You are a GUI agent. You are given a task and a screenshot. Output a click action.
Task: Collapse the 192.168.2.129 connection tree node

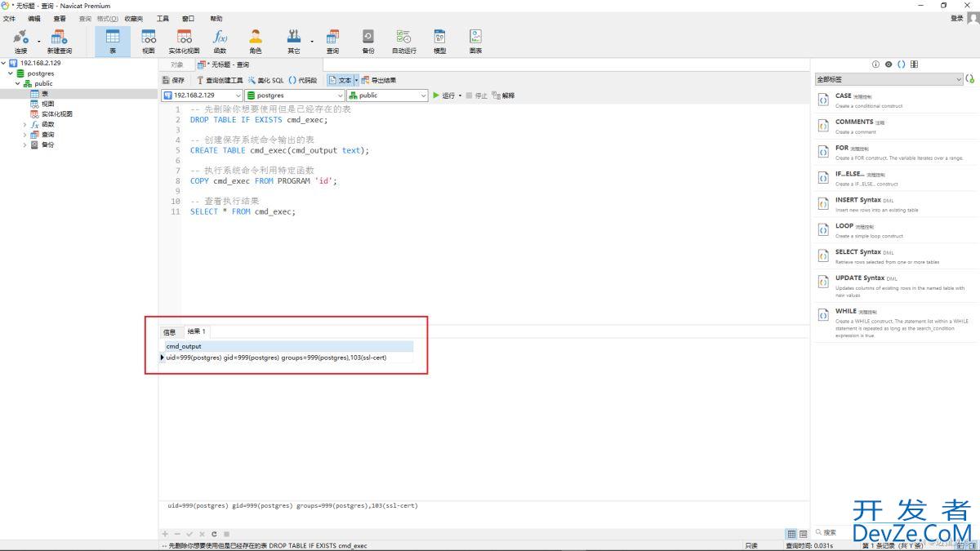click(x=3, y=63)
